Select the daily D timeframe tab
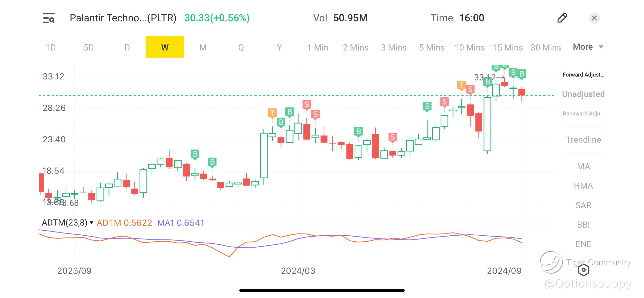Screen dimensions: 644x298 [127, 47]
